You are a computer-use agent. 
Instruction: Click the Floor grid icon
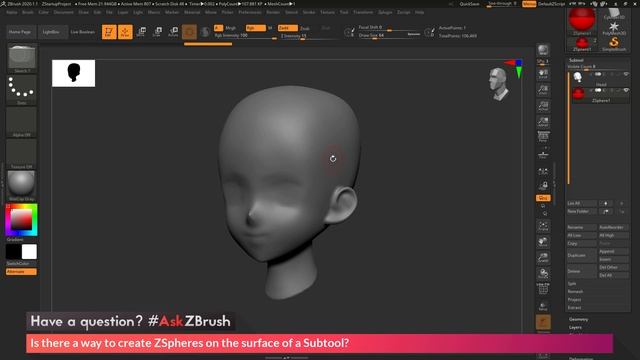pyautogui.click(x=543, y=154)
